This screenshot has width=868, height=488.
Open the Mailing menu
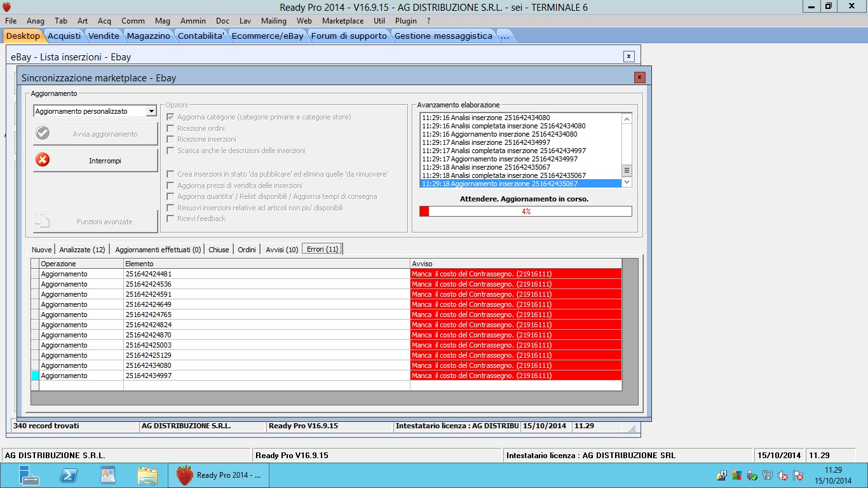(x=274, y=21)
